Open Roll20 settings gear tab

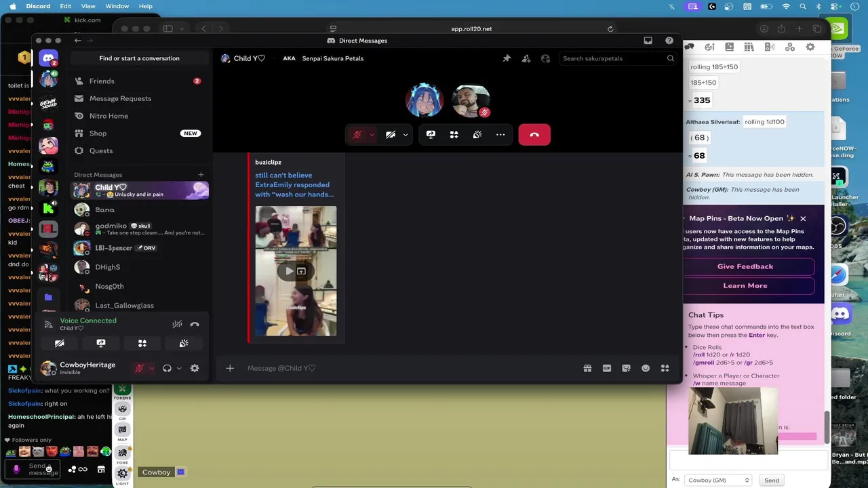[x=810, y=47]
